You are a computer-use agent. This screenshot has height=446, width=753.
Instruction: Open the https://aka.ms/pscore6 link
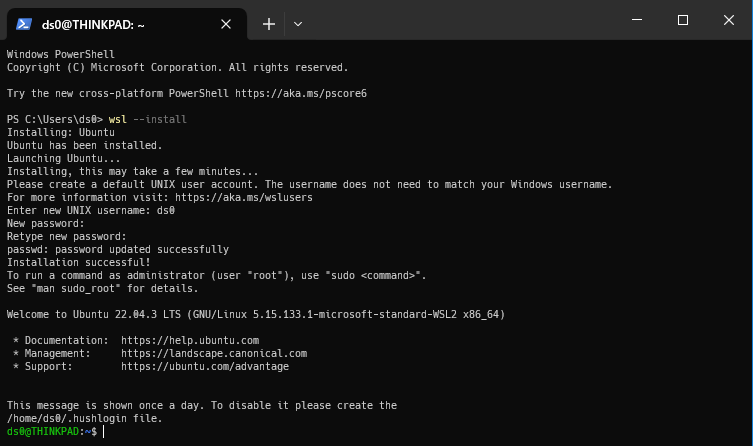click(x=301, y=93)
